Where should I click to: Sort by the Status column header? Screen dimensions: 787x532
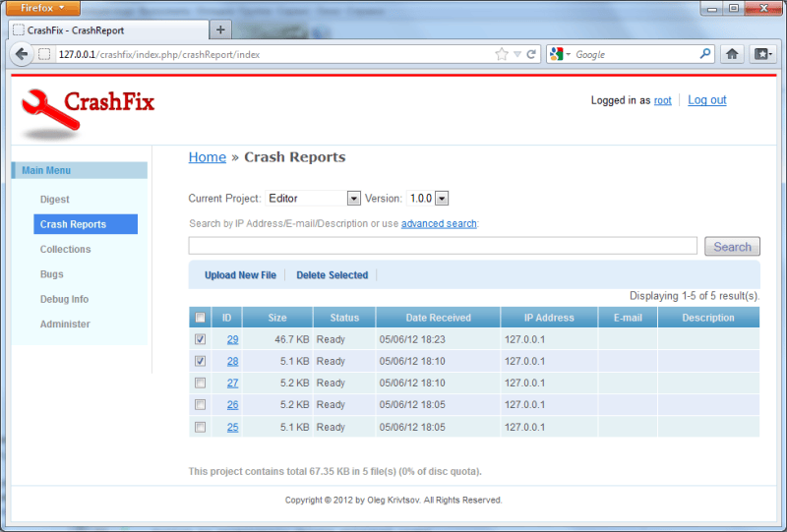[x=344, y=318]
